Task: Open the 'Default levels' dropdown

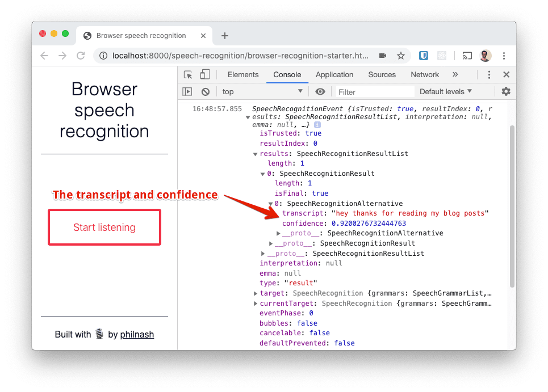Action: (446, 91)
